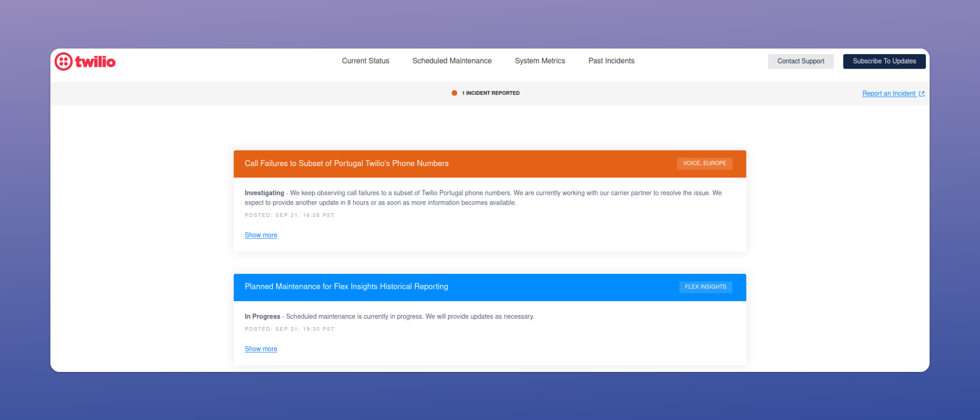Open Planned Maintenance for Flex Insights title
Image resolution: width=980 pixels, height=420 pixels.
point(346,287)
